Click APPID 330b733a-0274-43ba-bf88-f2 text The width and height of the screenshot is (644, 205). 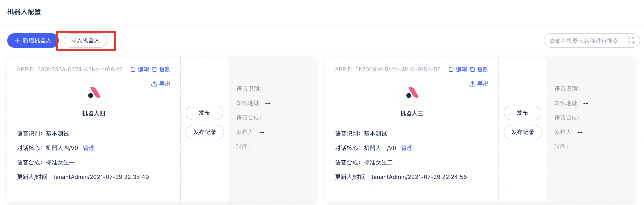[x=70, y=69]
